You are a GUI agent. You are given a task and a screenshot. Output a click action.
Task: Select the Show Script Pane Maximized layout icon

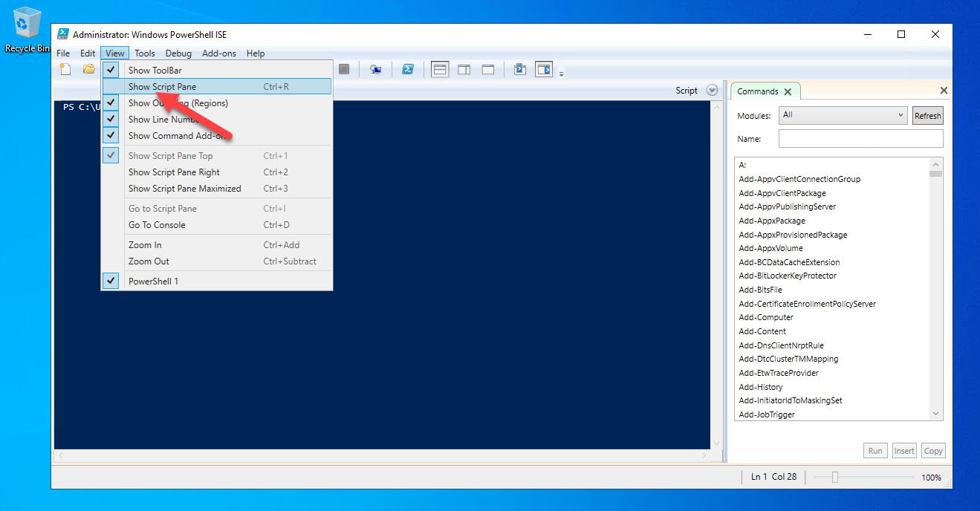488,69
